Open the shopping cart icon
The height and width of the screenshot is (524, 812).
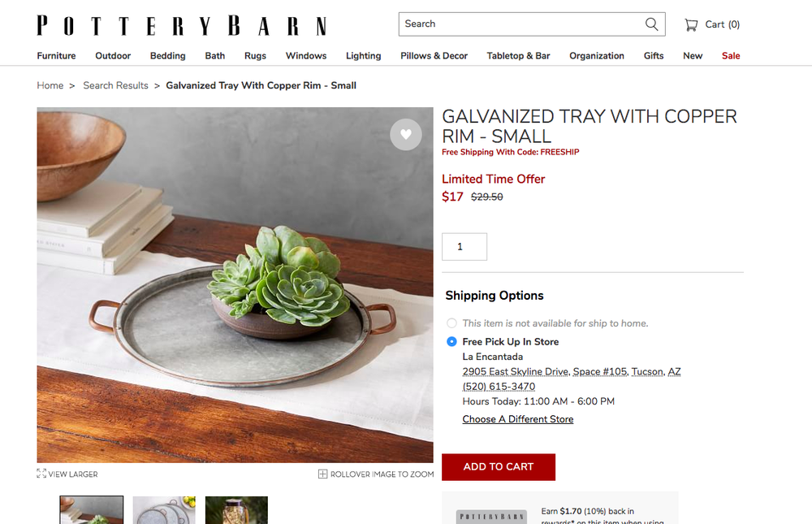click(x=691, y=25)
